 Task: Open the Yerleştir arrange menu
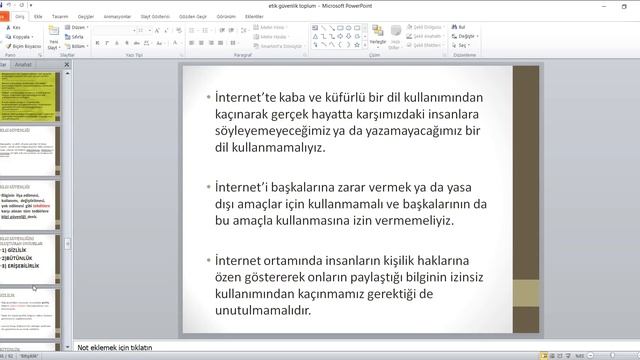[378, 37]
